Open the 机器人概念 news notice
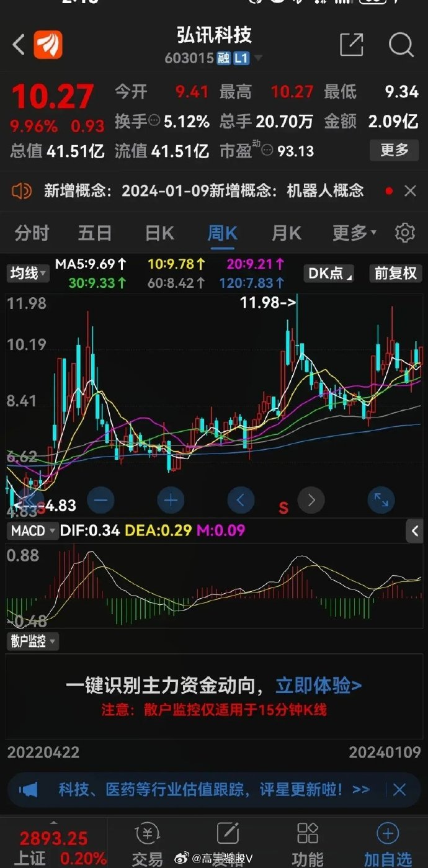Screen dimensions: 428x868 (x=203, y=190)
